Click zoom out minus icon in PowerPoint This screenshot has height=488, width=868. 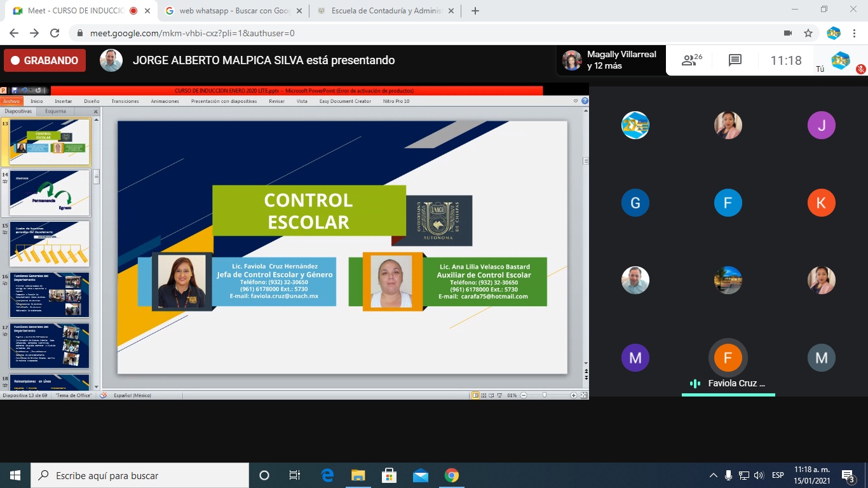point(523,395)
